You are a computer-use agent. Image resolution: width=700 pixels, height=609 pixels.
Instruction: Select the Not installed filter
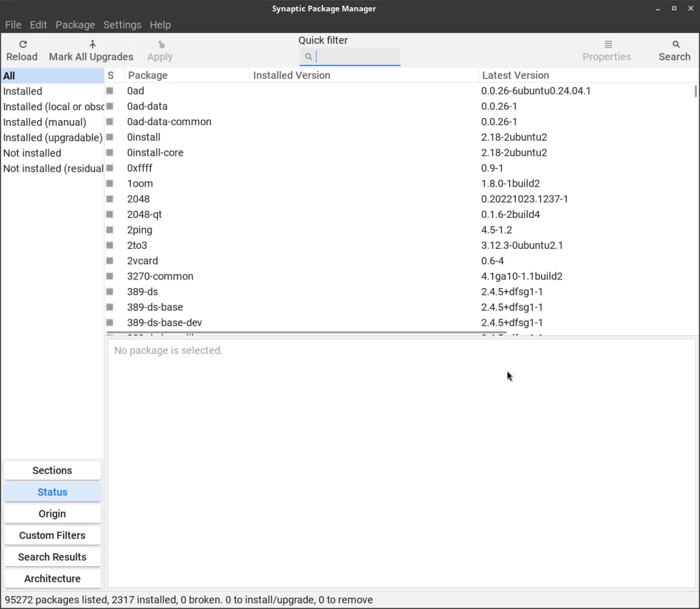(x=52, y=153)
